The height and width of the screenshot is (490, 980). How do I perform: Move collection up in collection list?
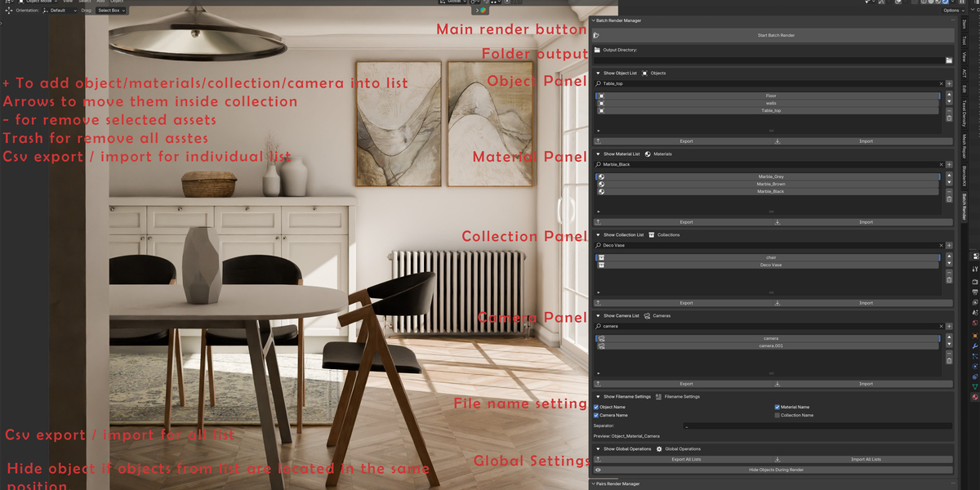949,258
